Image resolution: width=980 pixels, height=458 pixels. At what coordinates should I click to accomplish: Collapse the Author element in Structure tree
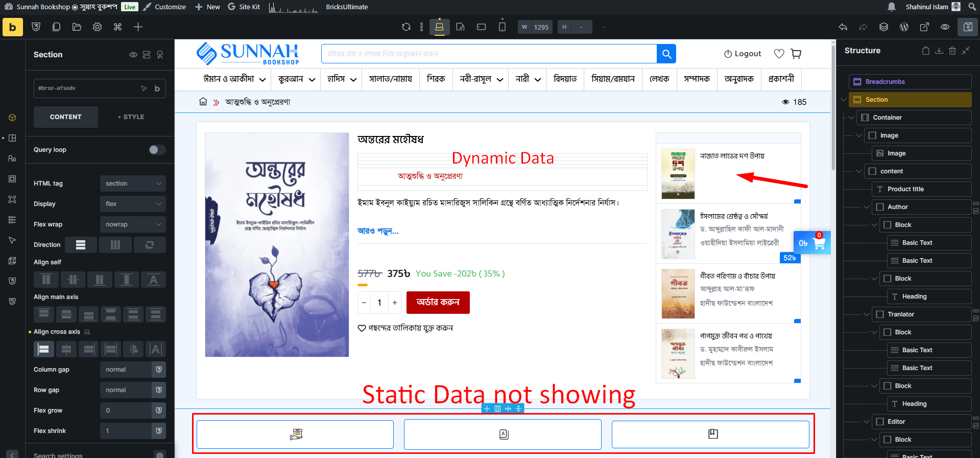[x=867, y=207]
